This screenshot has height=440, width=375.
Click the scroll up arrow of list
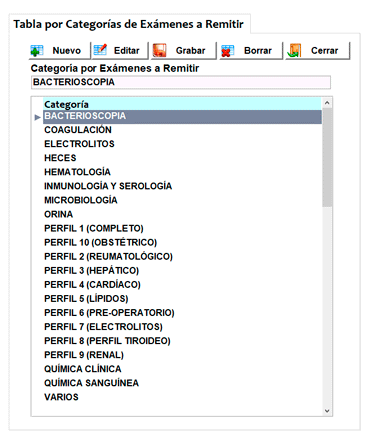327,103
